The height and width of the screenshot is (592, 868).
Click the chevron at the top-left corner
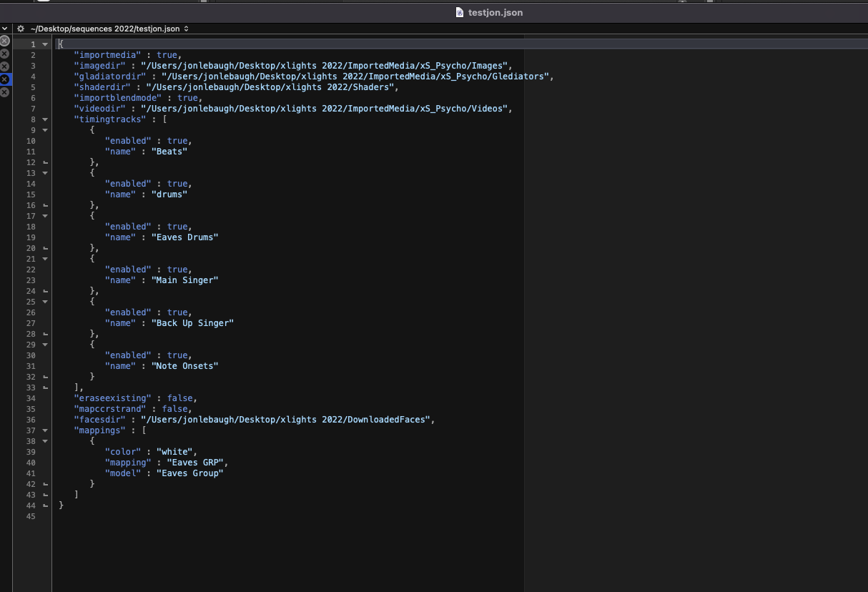pyautogui.click(x=5, y=28)
